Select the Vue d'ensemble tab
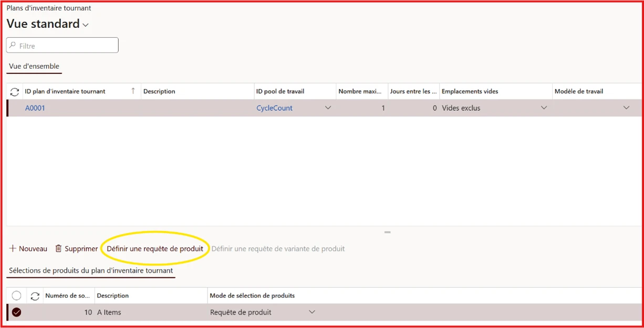Viewport: 644px width, 328px height. (x=34, y=67)
